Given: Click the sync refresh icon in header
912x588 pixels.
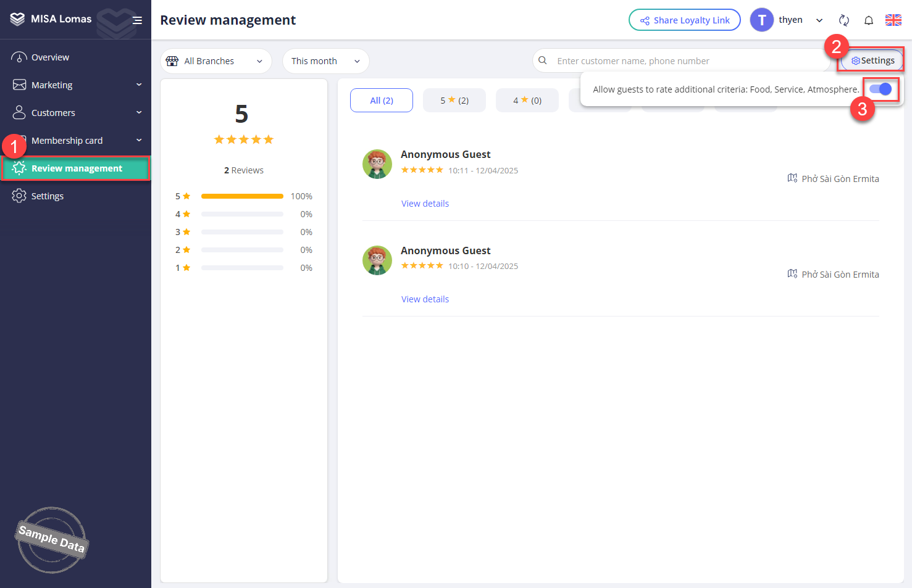Looking at the screenshot, I should click(x=843, y=20).
